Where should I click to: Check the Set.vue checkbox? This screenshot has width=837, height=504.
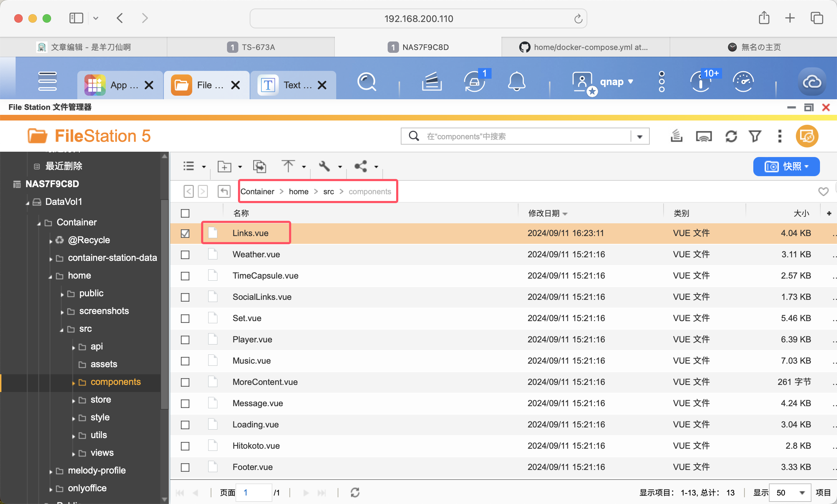tap(185, 319)
